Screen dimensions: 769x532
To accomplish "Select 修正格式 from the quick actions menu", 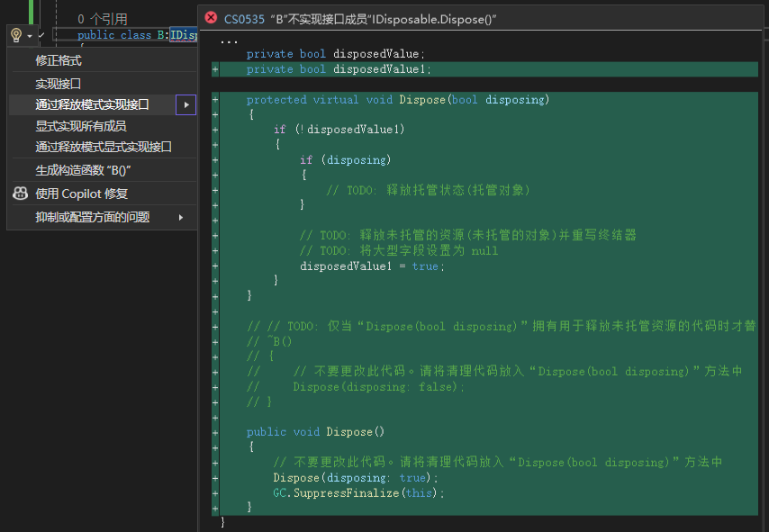I will [x=59, y=60].
